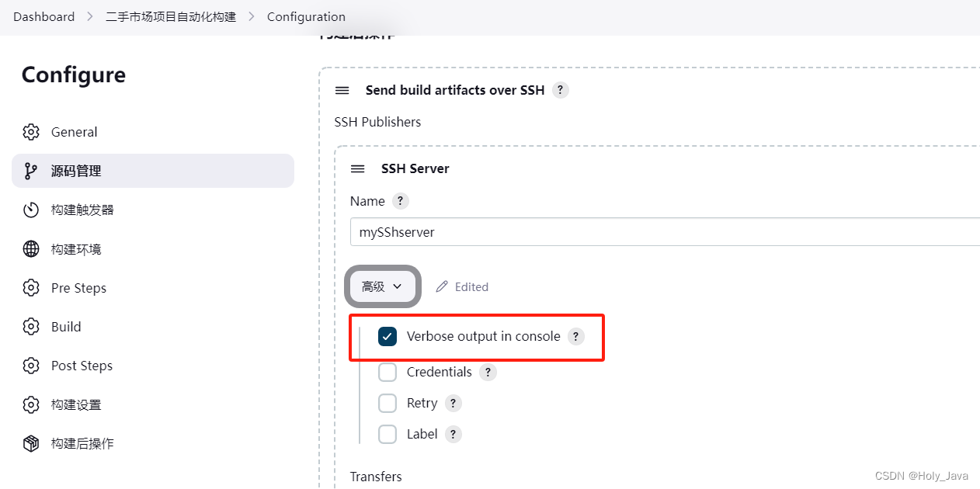
Task: Click help icon beside Send build artifacts over SSH
Action: [561, 90]
